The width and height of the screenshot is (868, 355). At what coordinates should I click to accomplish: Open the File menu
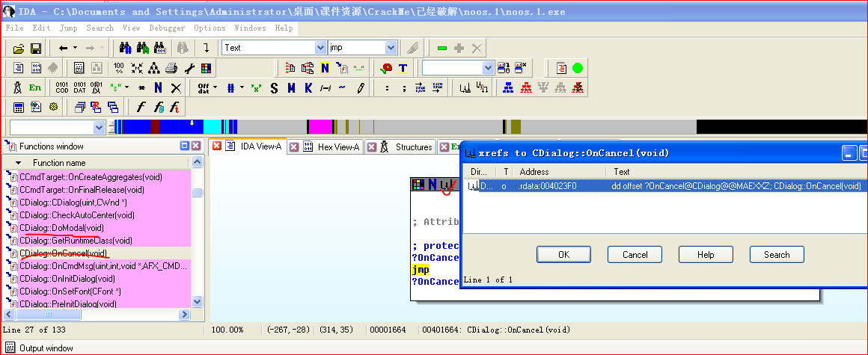coord(14,28)
